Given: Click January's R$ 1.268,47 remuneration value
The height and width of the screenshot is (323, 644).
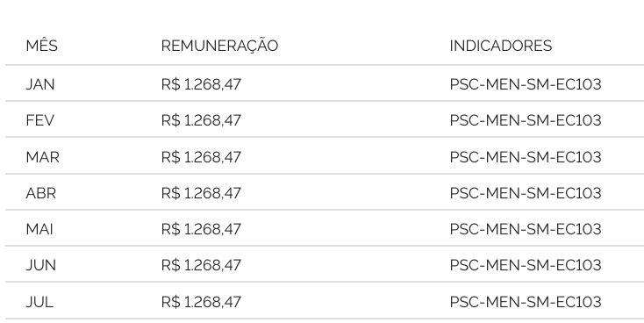Looking at the screenshot, I should point(201,84).
